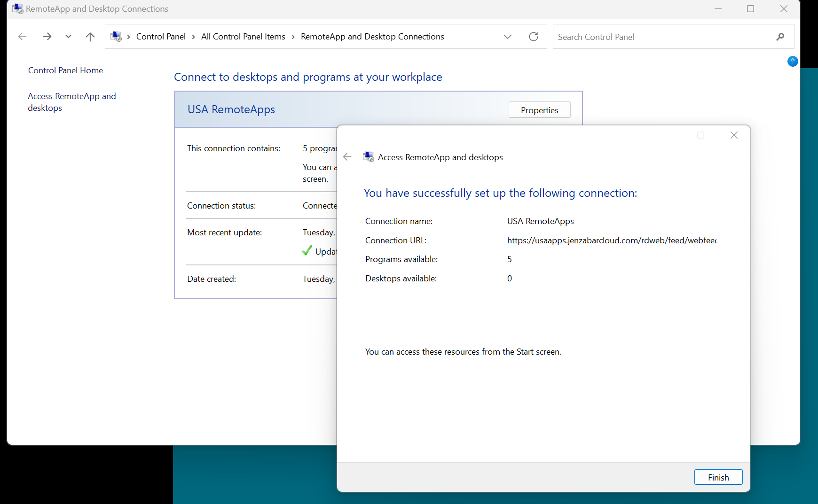This screenshot has width=818, height=504.
Task: Click This connection contains label
Action: [x=234, y=148]
